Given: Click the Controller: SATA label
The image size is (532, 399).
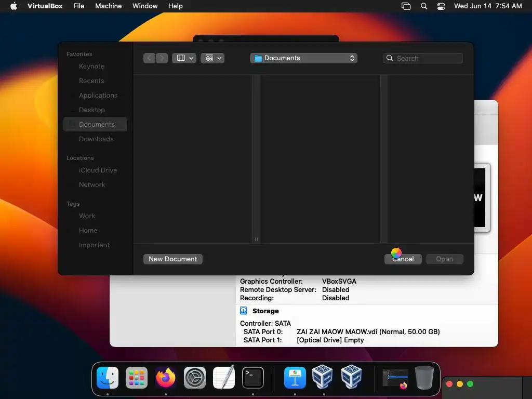Looking at the screenshot, I should [x=265, y=323].
